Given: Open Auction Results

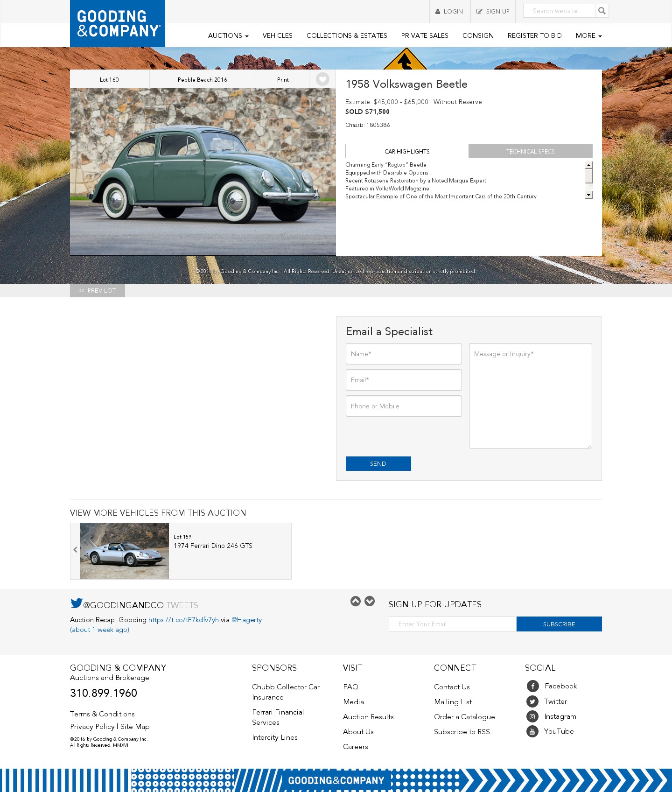Looking at the screenshot, I should 368,717.
